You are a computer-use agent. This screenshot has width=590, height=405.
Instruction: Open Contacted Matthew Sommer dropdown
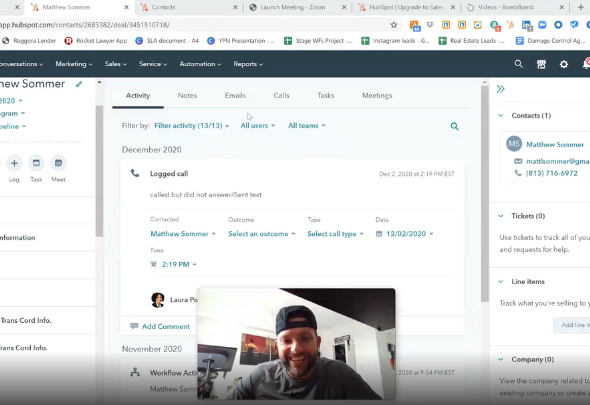pos(183,234)
